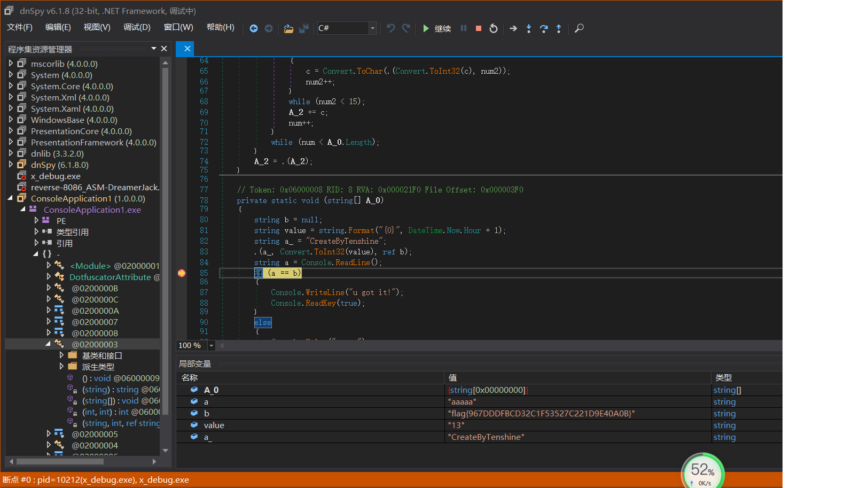Viewport: 868px width, 488px height.
Task: Expand the mscorlib (4.0.0.0) tree node
Action: coord(11,64)
